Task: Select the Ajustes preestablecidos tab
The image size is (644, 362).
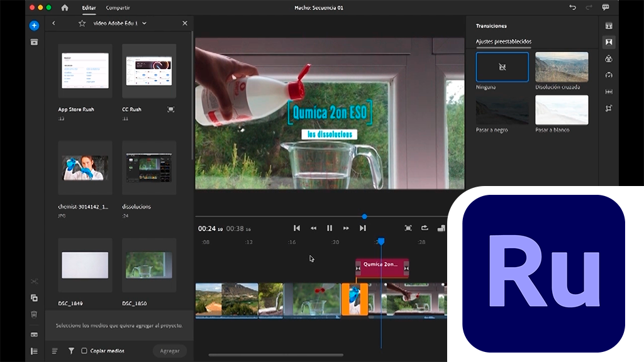Action: pyautogui.click(x=503, y=41)
